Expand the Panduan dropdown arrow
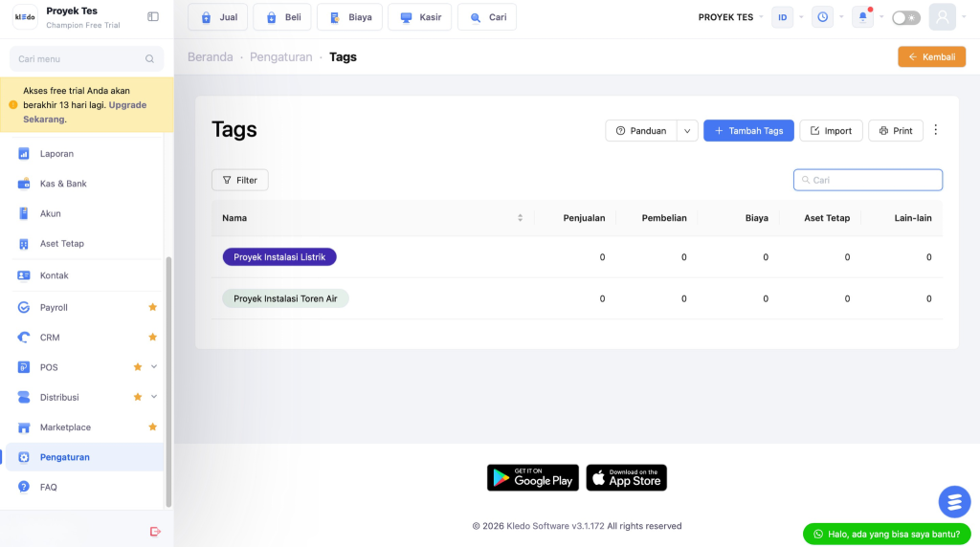Image resolution: width=980 pixels, height=547 pixels. point(687,130)
